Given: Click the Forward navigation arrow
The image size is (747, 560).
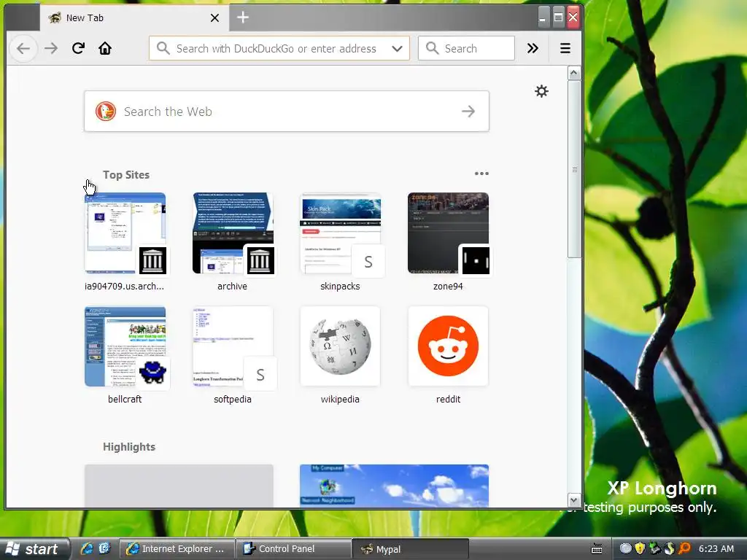Looking at the screenshot, I should [x=51, y=48].
